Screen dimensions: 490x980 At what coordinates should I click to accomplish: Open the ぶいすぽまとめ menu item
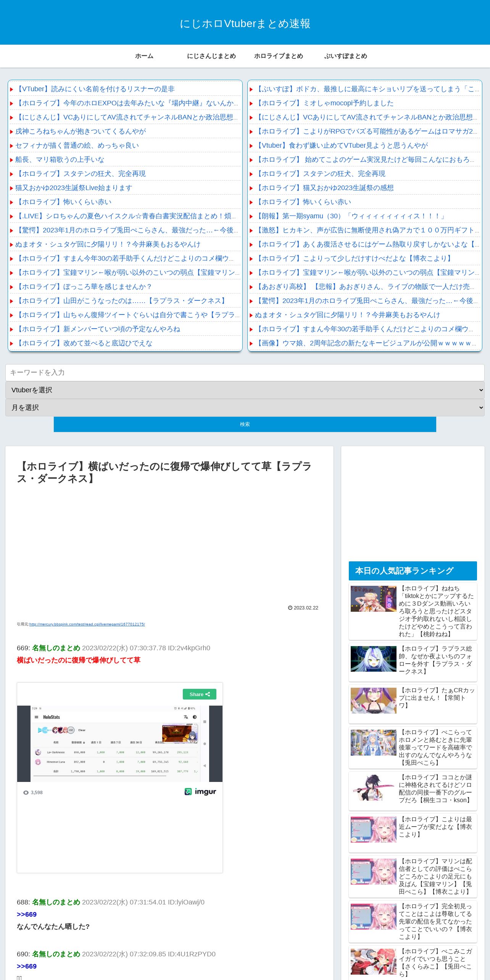[x=346, y=56]
